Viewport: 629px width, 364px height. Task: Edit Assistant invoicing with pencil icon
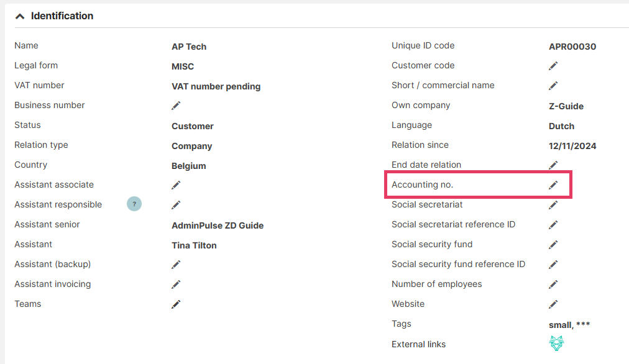point(176,284)
